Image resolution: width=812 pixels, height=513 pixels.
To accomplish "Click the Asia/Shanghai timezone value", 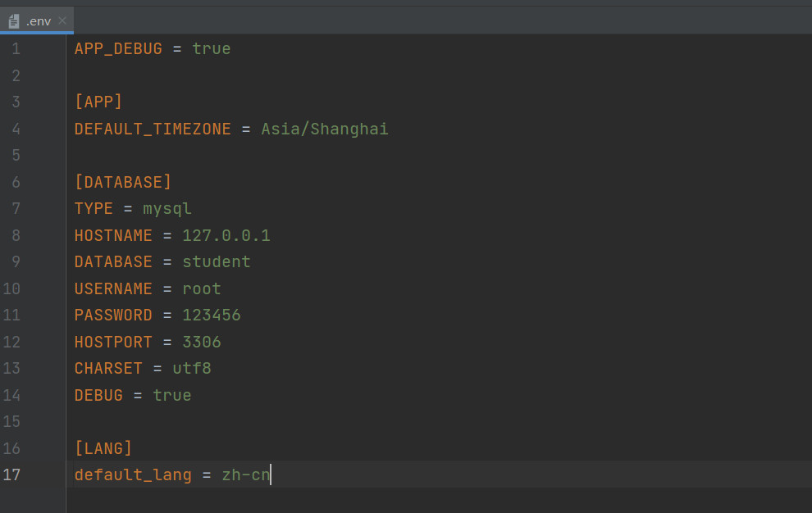I will (x=325, y=129).
